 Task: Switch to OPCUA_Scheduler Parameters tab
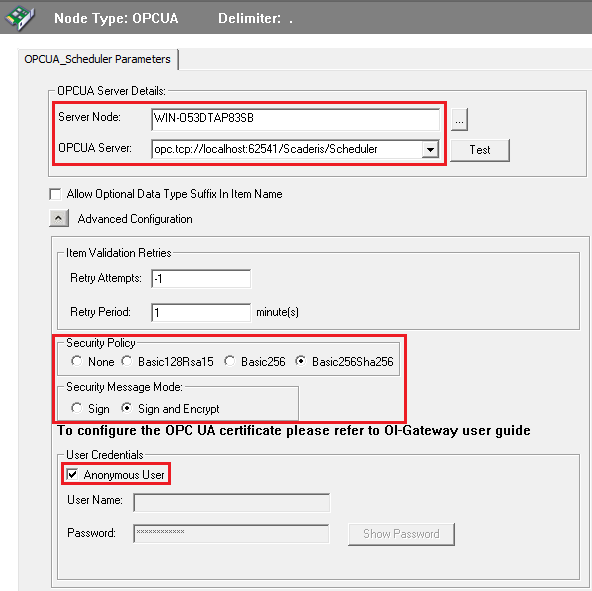pos(97,59)
